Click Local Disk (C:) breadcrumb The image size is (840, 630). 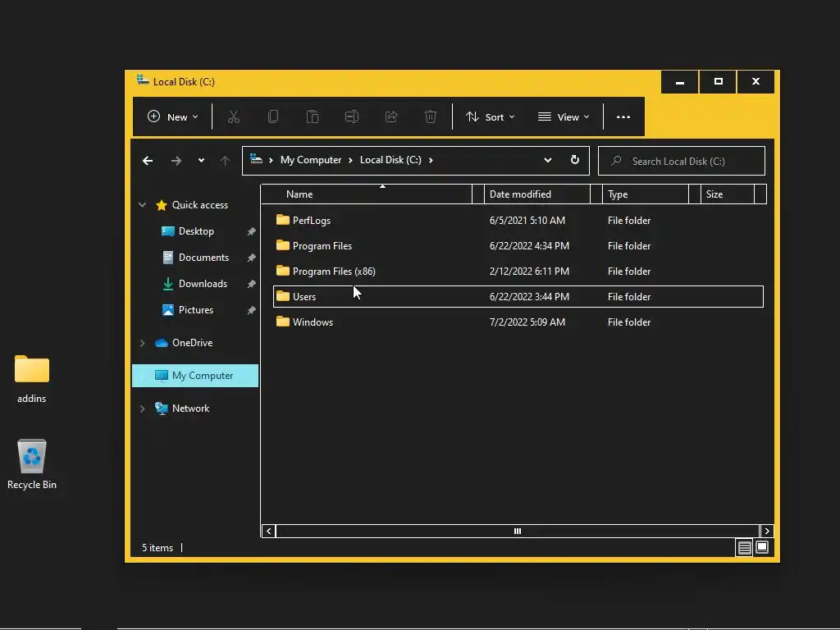click(390, 160)
